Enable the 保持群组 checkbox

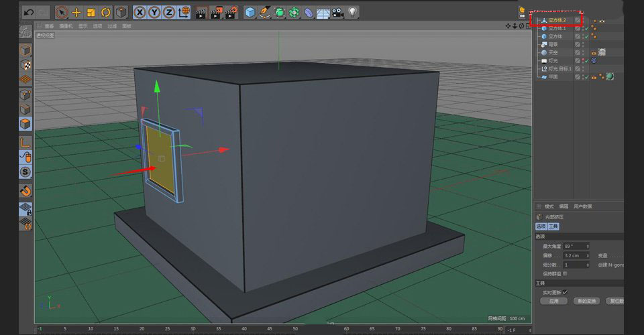[x=566, y=273]
